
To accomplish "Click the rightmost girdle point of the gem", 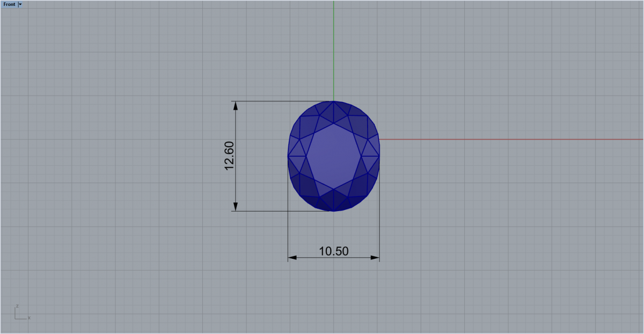I will 379,156.
